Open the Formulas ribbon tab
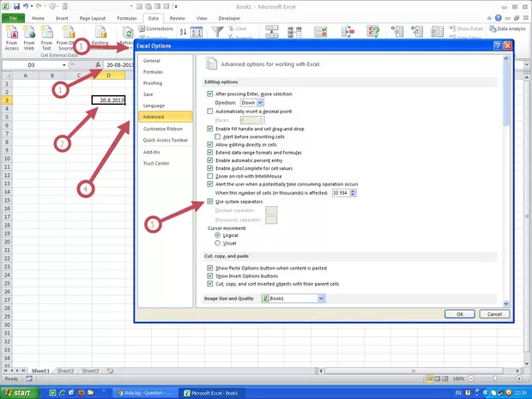The width and height of the screenshot is (532, 399). [x=127, y=18]
